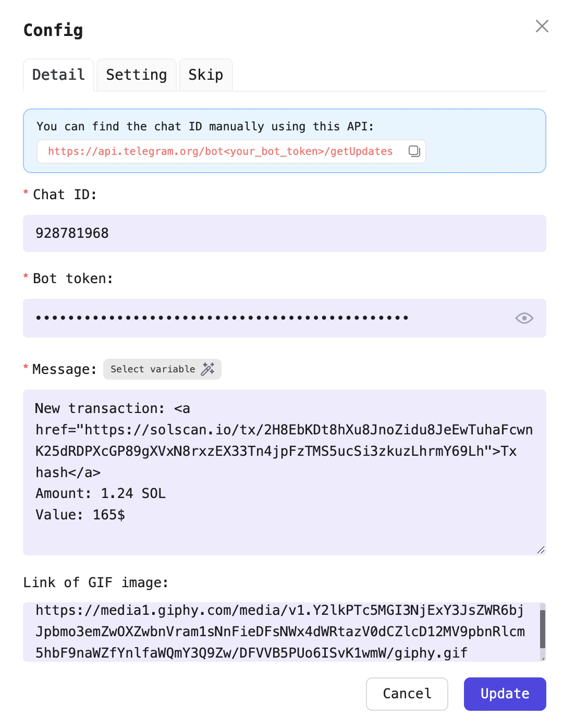
Task: Select the Detail tab
Action: coord(58,75)
